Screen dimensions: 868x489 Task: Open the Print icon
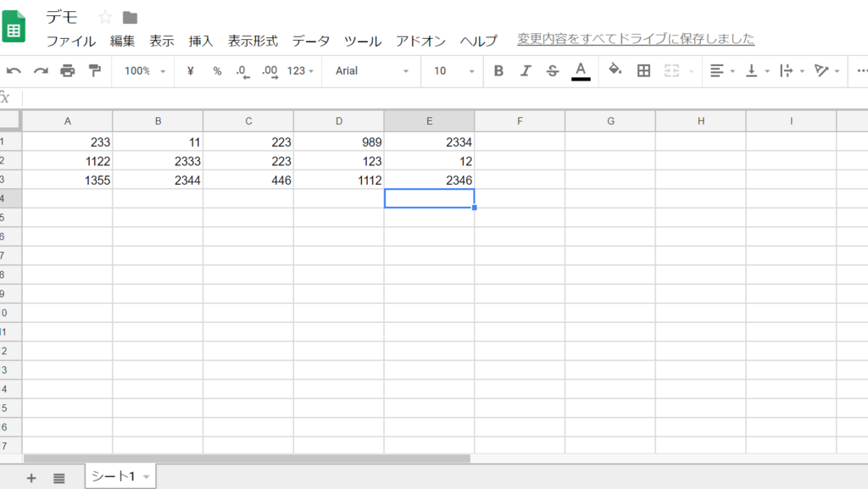pos(66,71)
